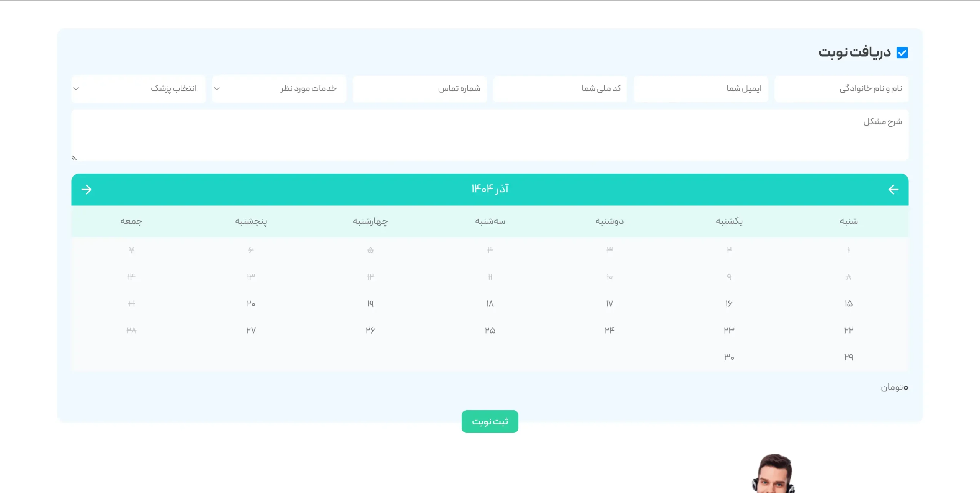Click the یکشنبه weekday header
This screenshot has height=493, width=980.
(729, 221)
